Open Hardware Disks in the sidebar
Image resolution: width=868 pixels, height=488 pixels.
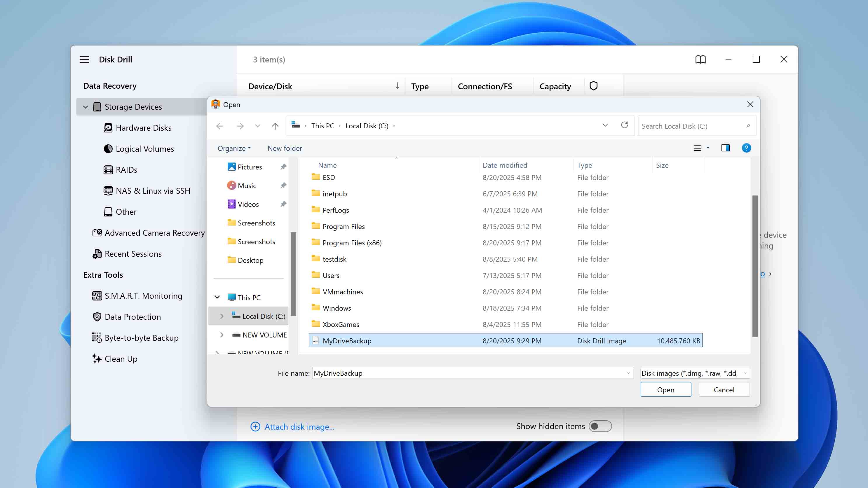144,128
